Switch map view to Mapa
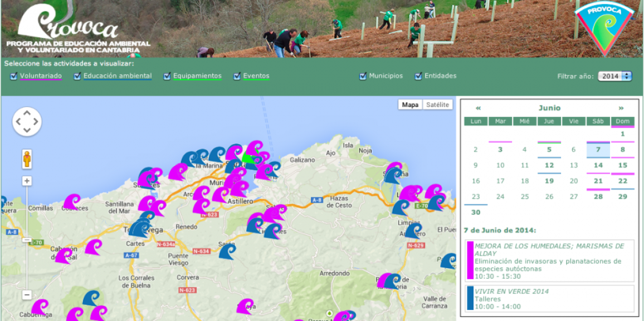 tap(410, 105)
